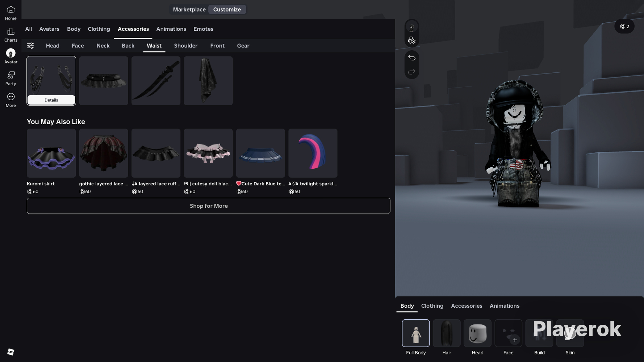Select the Shoulder accessories subtab
The height and width of the screenshot is (362, 644).
point(186,46)
